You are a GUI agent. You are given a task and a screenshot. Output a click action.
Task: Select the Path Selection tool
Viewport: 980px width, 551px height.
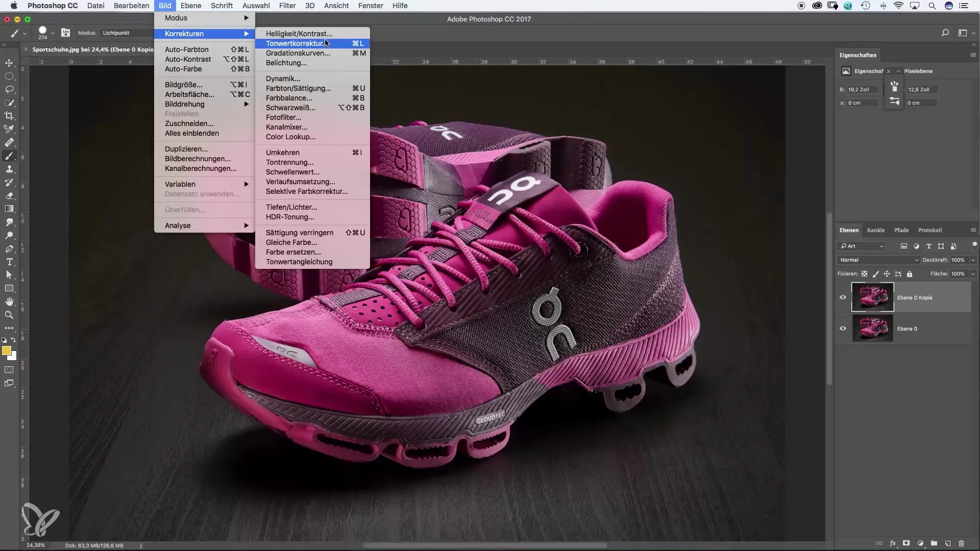tap(9, 275)
